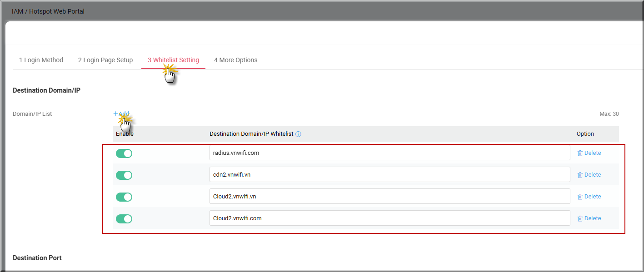Click trash icon for Cloud2.vnwifi.com row
The height and width of the screenshot is (272, 644).
coord(580,219)
